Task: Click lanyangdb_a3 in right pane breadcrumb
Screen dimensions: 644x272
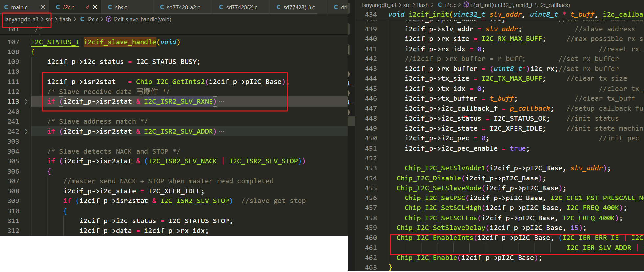Action: point(379,5)
